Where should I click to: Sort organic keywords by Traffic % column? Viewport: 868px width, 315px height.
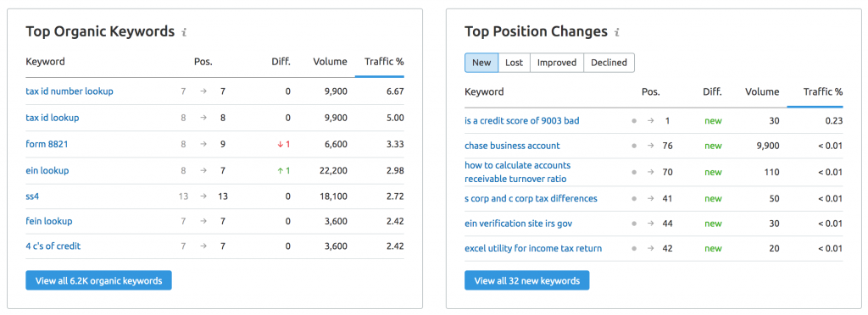pyautogui.click(x=384, y=61)
